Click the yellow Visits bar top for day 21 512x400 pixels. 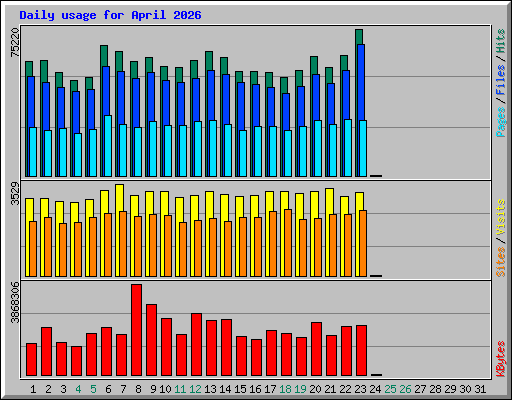[x=330, y=201]
